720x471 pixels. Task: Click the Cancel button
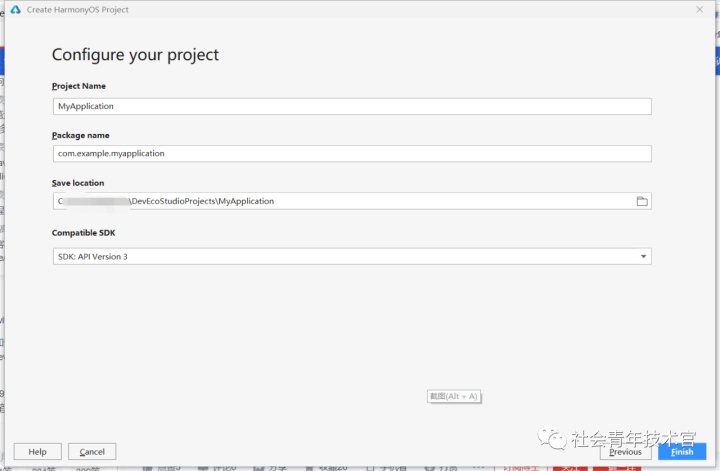pyautogui.click(x=92, y=452)
